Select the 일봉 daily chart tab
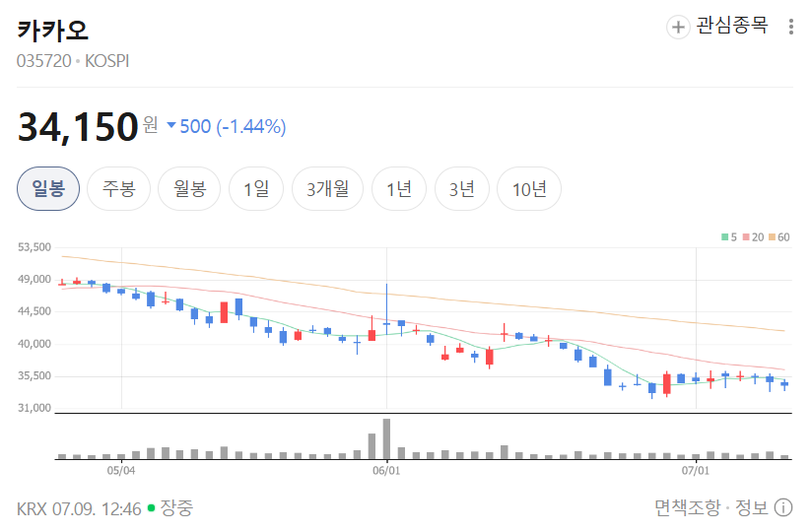 tap(48, 189)
